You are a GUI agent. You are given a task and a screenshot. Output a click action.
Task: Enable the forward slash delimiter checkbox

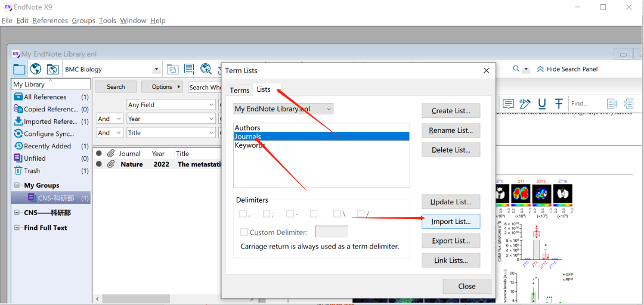point(361,213)
